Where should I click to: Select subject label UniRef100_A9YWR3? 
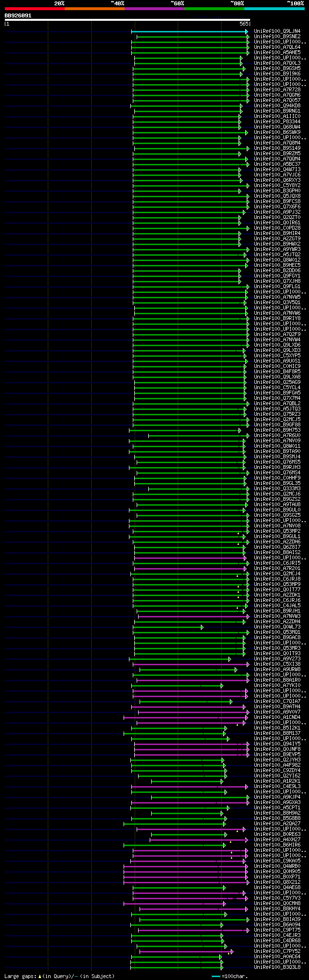(277, 249)
